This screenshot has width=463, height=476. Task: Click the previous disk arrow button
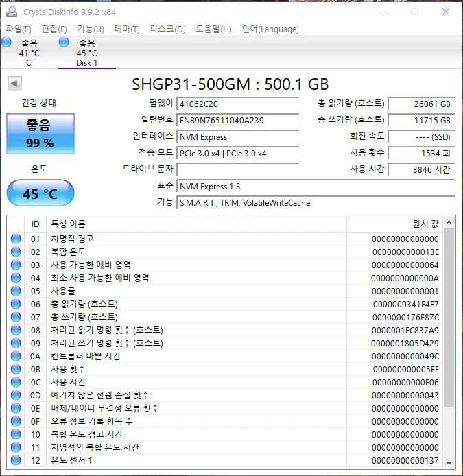coord(14,83)
